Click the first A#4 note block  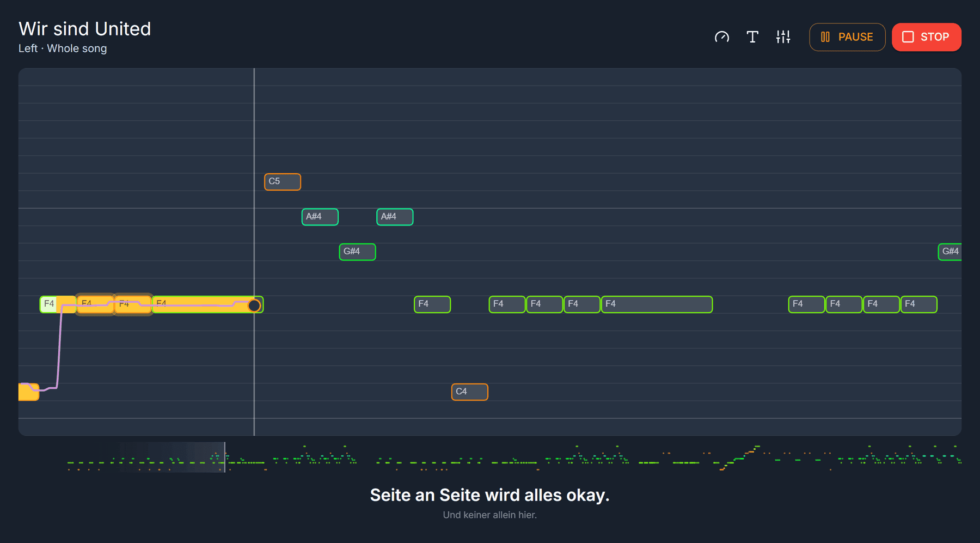320,217
